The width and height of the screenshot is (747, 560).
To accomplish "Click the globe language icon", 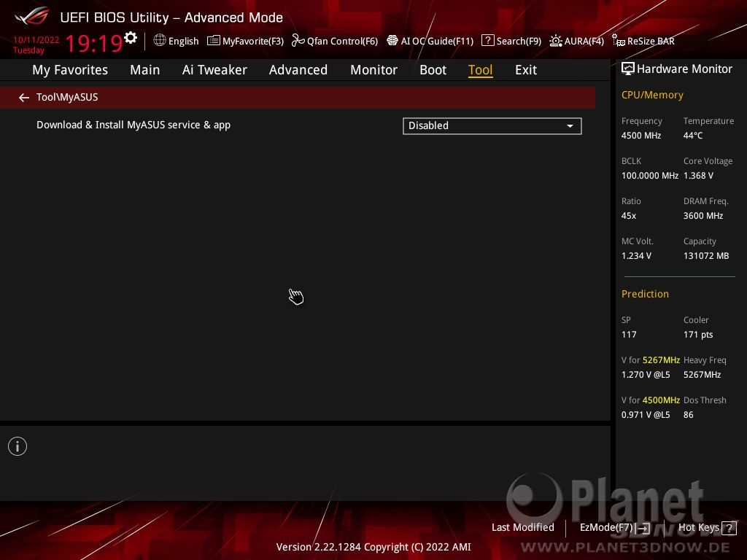I will tap(160, 41).
